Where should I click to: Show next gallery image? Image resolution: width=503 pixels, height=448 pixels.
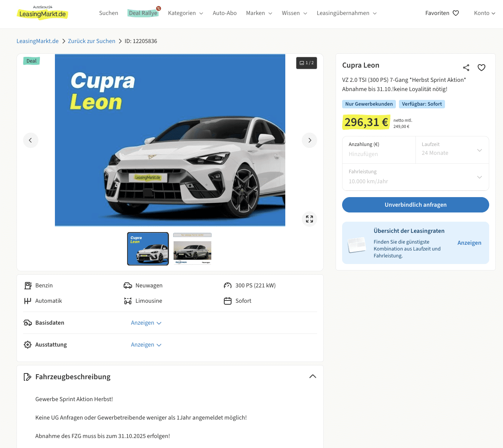[x=309, y=140]
